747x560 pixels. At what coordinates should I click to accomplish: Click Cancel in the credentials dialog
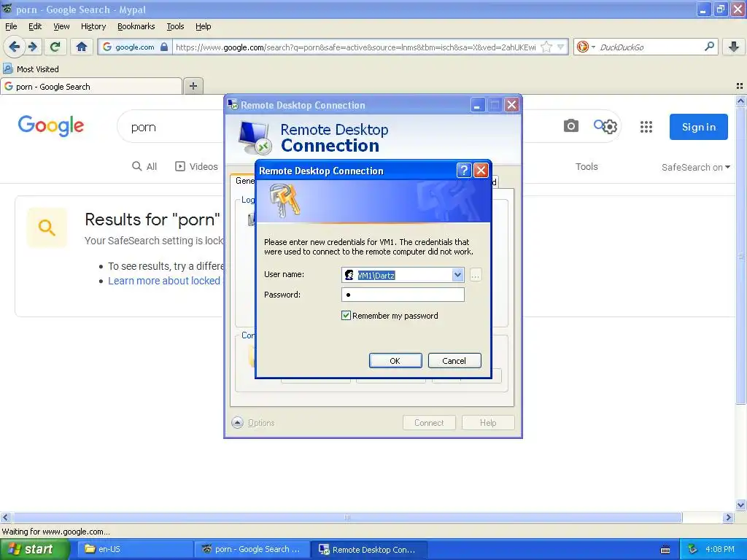click(x=454, y=360)
